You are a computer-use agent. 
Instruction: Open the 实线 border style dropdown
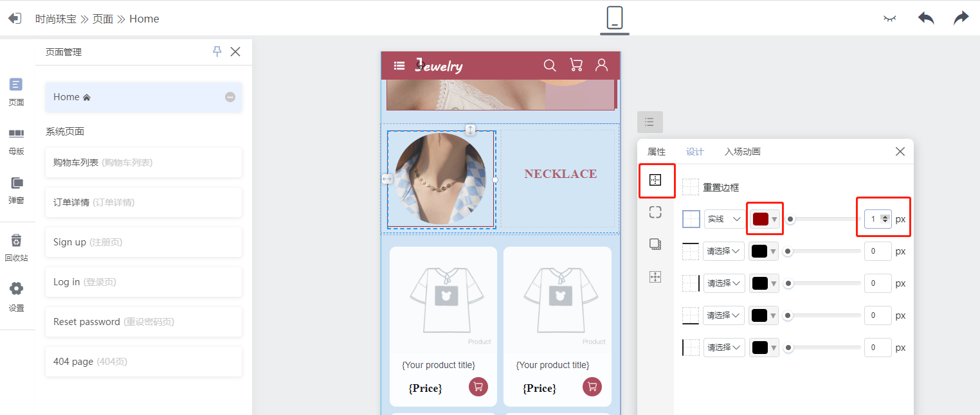point(724,219)
